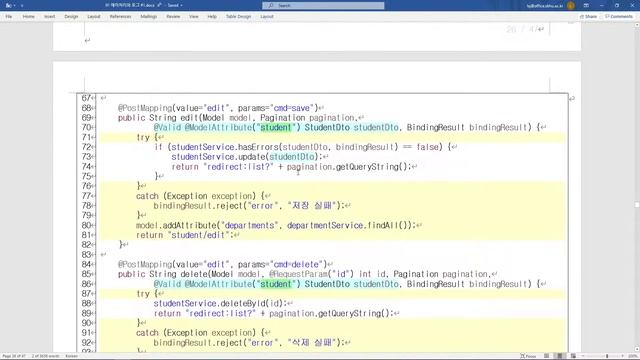640x360 pixels.
Task: Open the Table Design tab
Action: point(238,17)
